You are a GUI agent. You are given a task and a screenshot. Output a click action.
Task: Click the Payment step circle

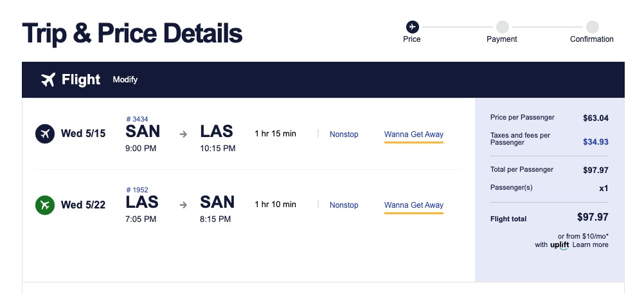point(502,26)
